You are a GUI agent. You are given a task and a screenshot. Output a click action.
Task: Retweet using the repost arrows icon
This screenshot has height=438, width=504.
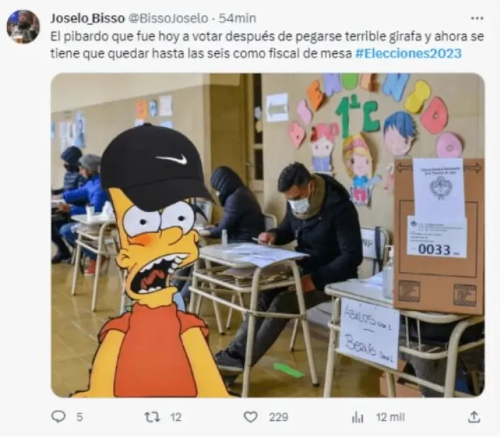[152, 417]
